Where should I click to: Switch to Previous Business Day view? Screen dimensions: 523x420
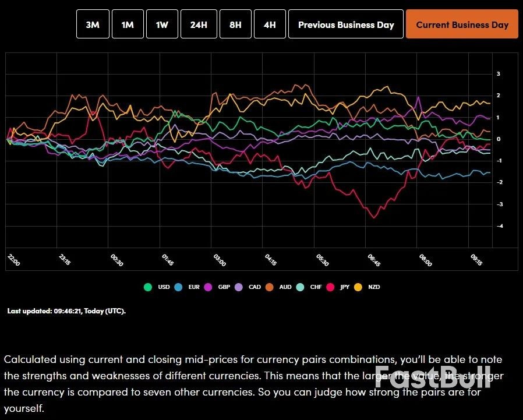coord(345,24)
